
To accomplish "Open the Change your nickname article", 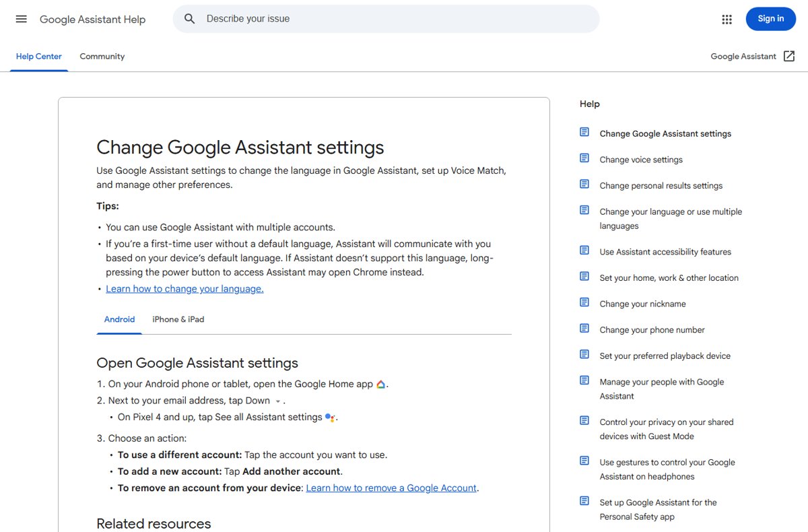I will click(643, 304).
